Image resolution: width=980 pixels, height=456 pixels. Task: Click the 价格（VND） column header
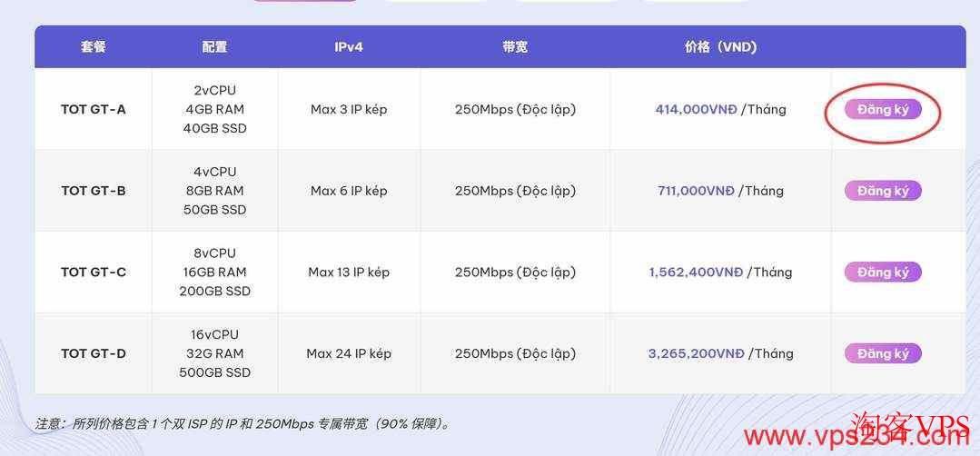point(720,46)
